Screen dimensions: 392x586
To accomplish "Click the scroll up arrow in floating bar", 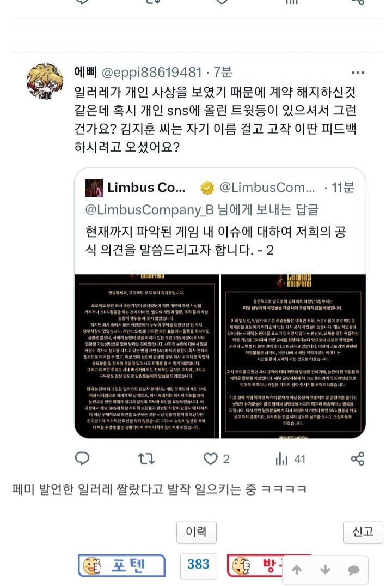I will tap(297, 570).
